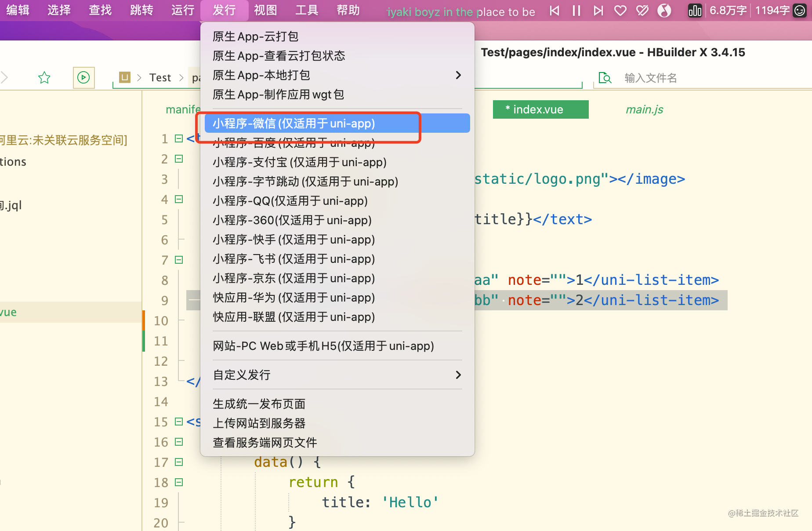This screenshot has width=812, height=531.
Task: Click line number 10 in the gutter
Action: (x=161, y=321)
